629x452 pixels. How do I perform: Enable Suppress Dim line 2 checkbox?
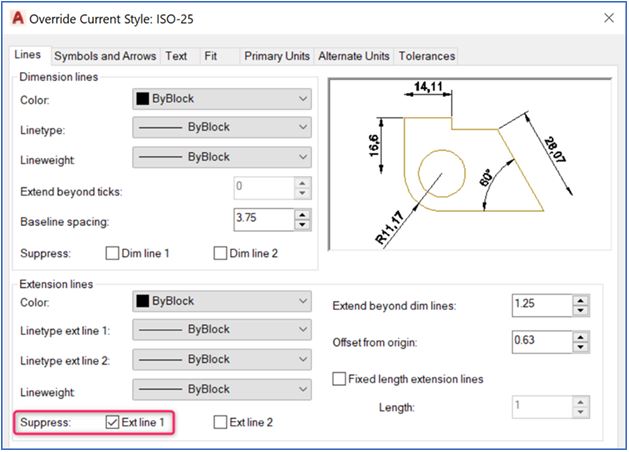[x=220, y=253]
